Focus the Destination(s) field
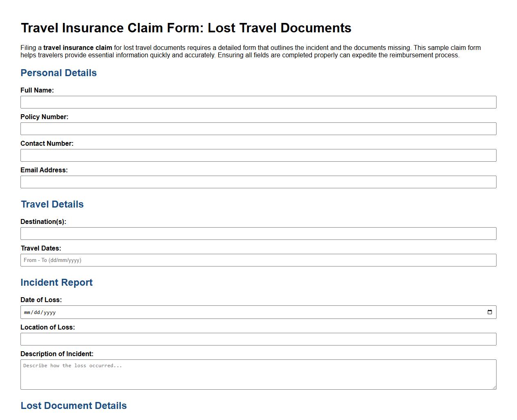Screen dimensions: 517x420 258,233
